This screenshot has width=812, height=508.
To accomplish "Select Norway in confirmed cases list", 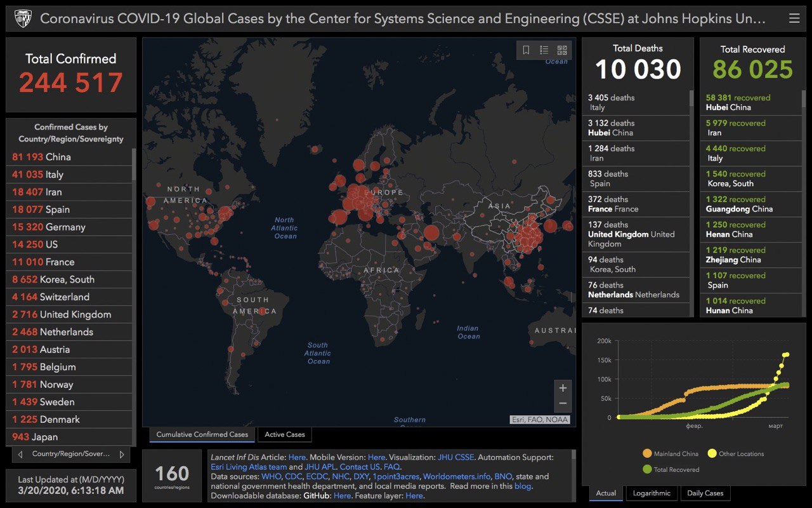I will tap(70, 384).
